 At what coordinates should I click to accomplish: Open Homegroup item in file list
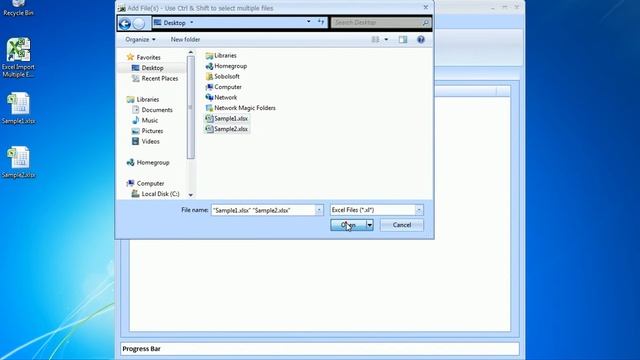[x=226, y=66]
